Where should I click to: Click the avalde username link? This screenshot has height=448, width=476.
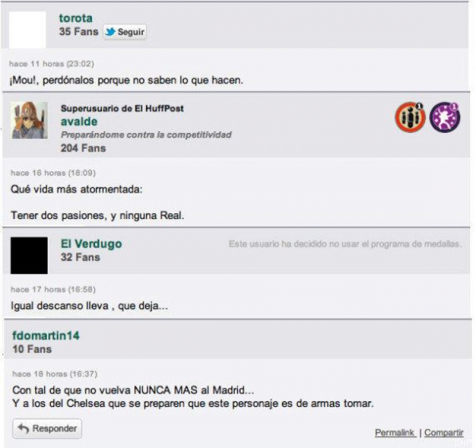[79, 122]
